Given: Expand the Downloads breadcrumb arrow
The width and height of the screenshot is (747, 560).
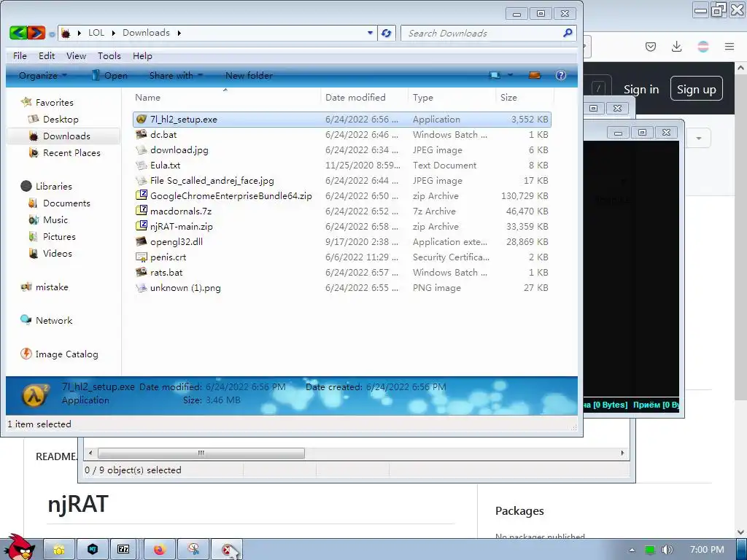Looking at the screenshot, I should point(179,33).
